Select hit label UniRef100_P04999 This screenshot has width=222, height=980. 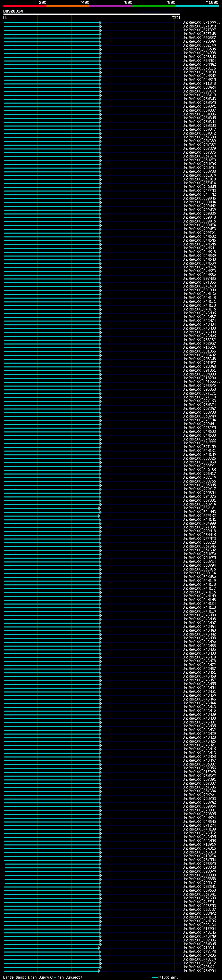point(199,523)
